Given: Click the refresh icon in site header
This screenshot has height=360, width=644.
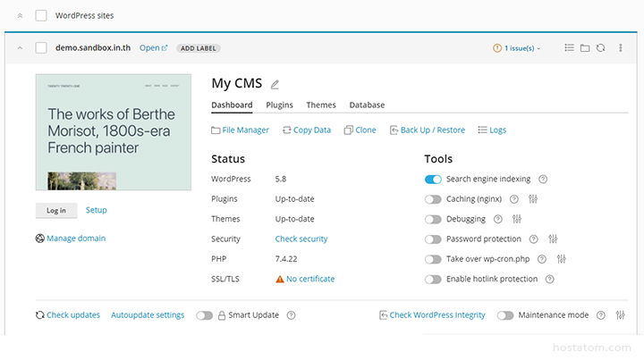Looking at the screenshot, I should point(600,47).
